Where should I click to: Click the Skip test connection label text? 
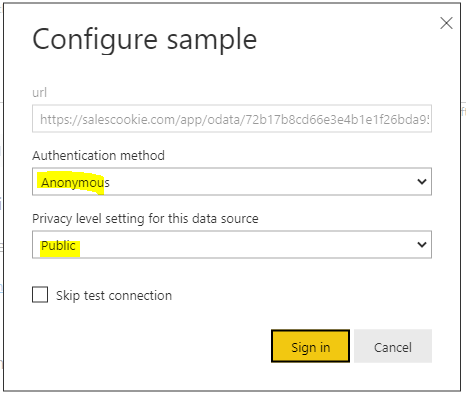pos(114,296)
